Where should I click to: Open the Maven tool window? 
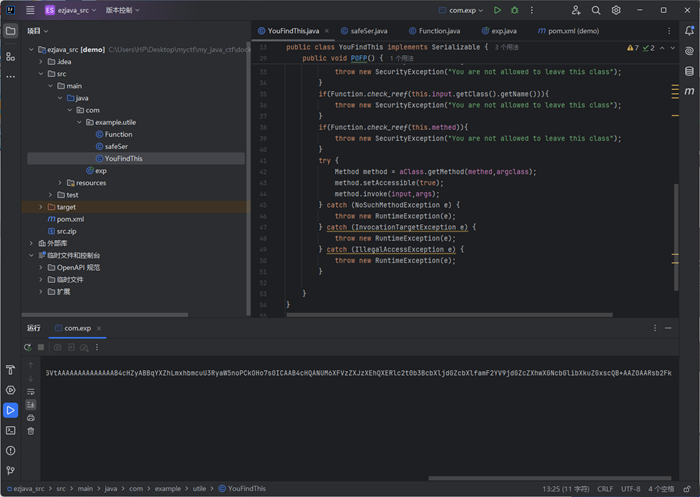click(689, 91)
